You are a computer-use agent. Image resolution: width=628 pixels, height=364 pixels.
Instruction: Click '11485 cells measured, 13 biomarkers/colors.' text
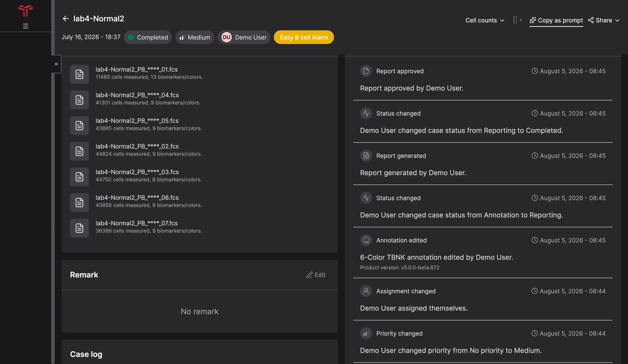tap(149, 77)
